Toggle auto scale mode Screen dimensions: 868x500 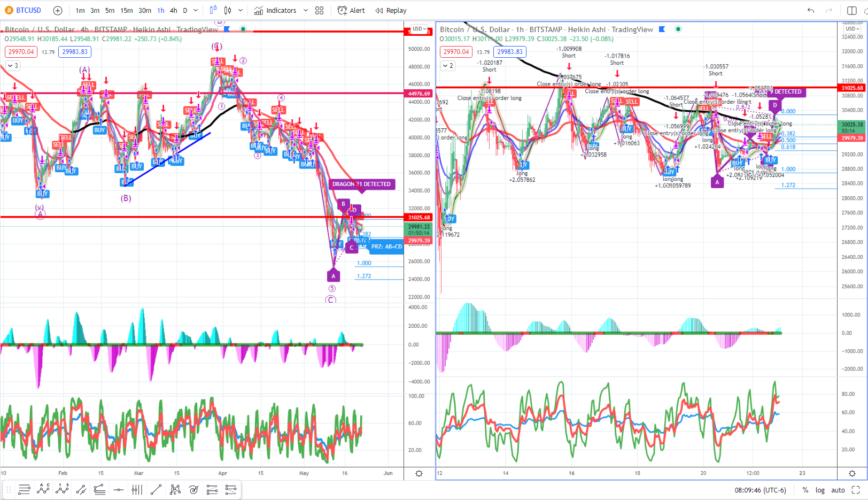coord(838,490)
